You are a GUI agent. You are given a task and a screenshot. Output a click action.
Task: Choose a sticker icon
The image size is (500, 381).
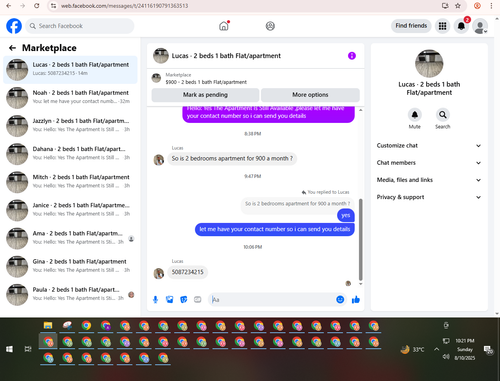[184, 300]
